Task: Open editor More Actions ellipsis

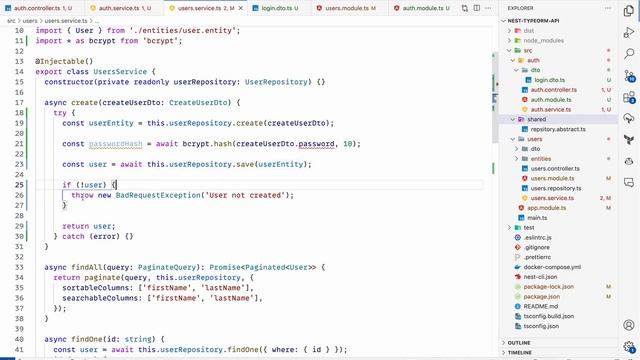Action: coord(488,8)
